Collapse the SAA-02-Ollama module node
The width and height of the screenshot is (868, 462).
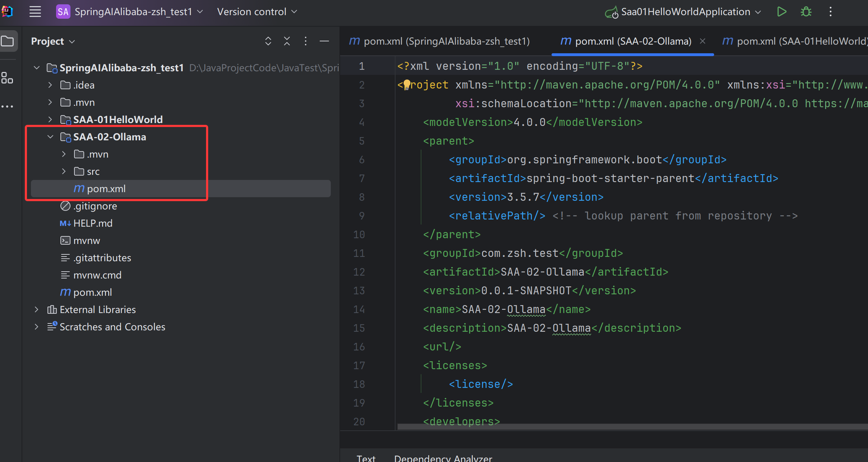click(x=50, y=137)
